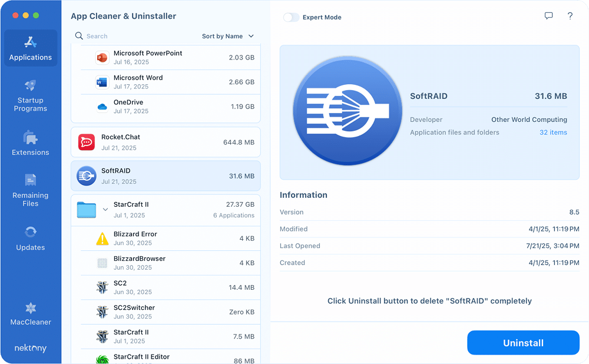The height and width of the screenshot is (364, 589).
Task: Click the 1.19 GB size value
Action: 243,107
